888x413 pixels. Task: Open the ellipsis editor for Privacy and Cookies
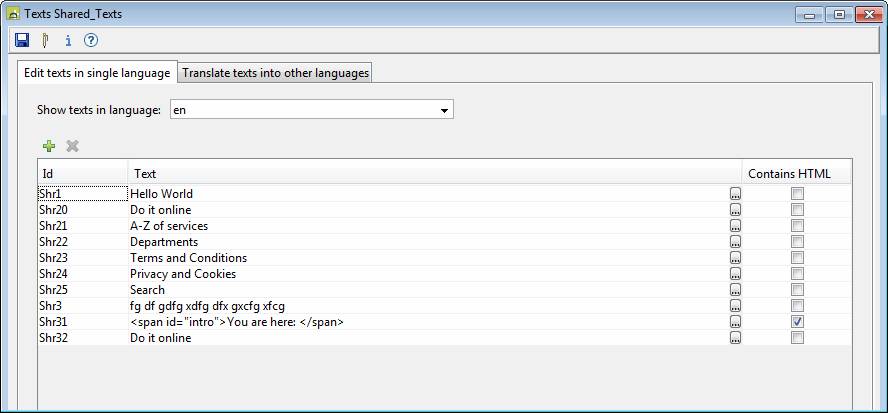point(736,274)
